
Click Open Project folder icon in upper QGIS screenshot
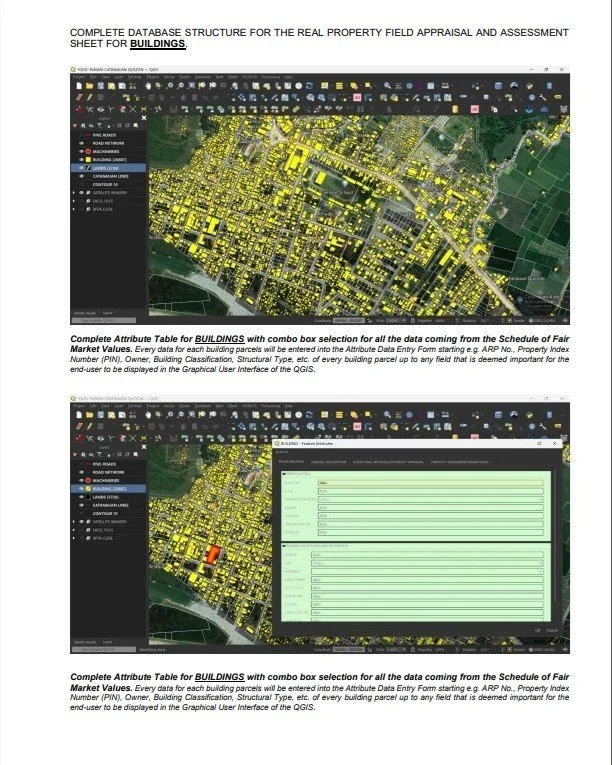89,86
